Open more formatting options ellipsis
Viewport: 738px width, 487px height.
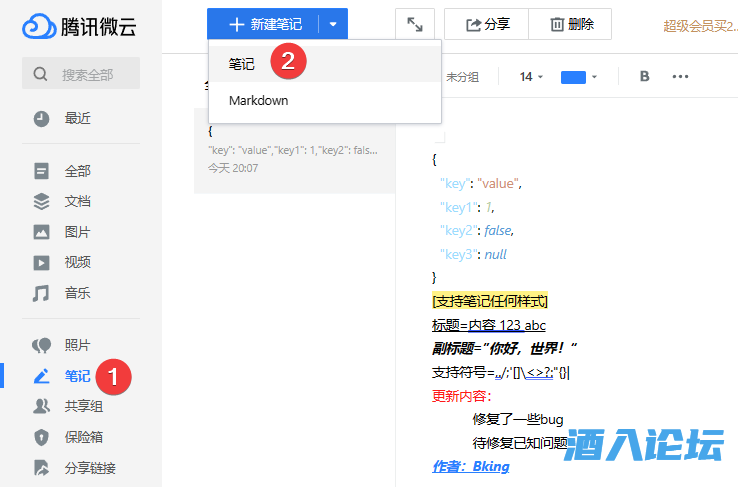point(680,77)
